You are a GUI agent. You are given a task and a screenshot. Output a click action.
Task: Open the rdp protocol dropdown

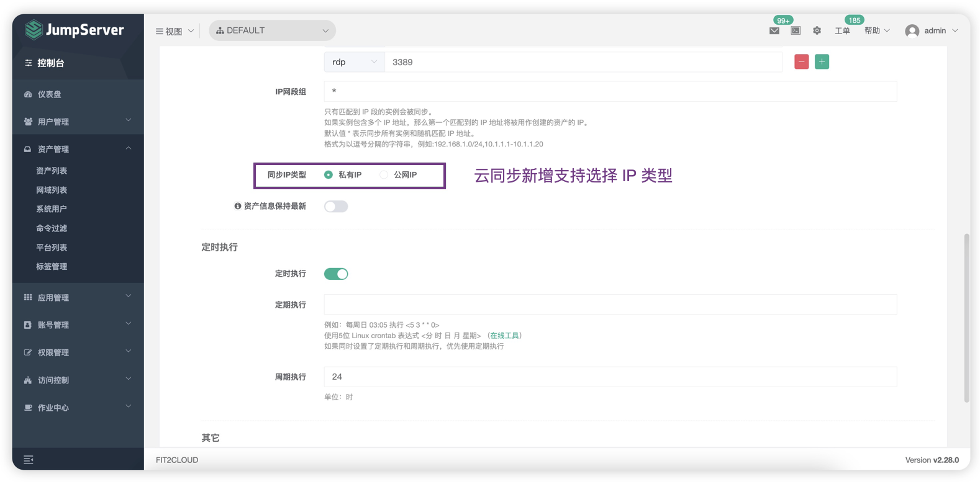[354, 62]
